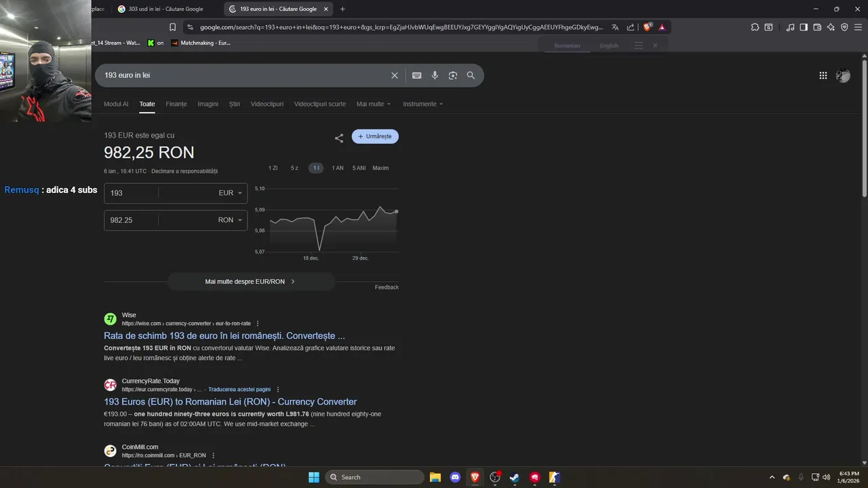Switch to the Videoclipuri tab
The image size is (868, 488).
(267, 104)
